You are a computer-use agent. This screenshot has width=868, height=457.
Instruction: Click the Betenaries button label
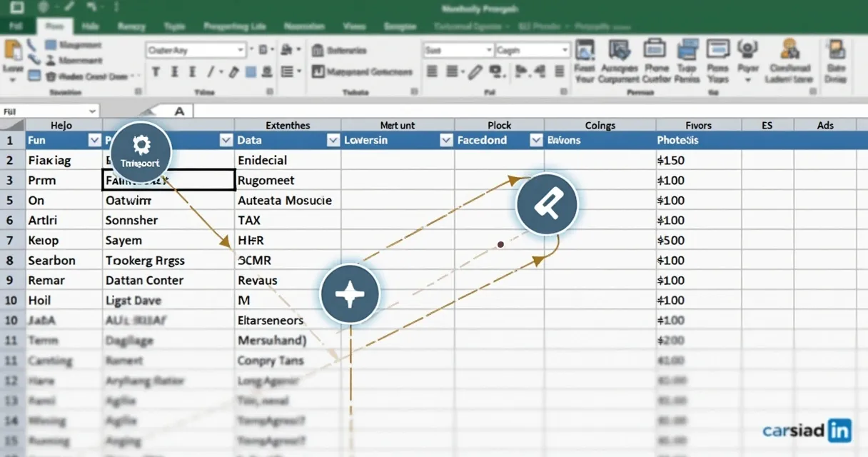[347, 51]
